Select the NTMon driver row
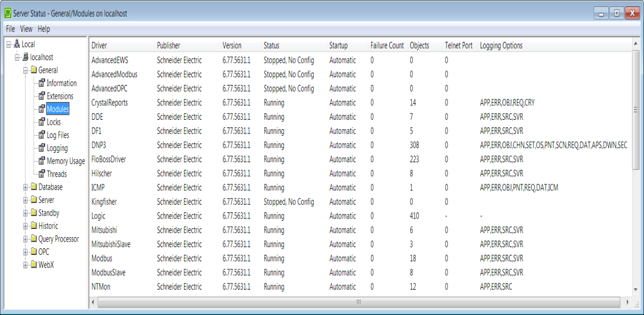This screenshot has height=315, width=644. point(361,286)
